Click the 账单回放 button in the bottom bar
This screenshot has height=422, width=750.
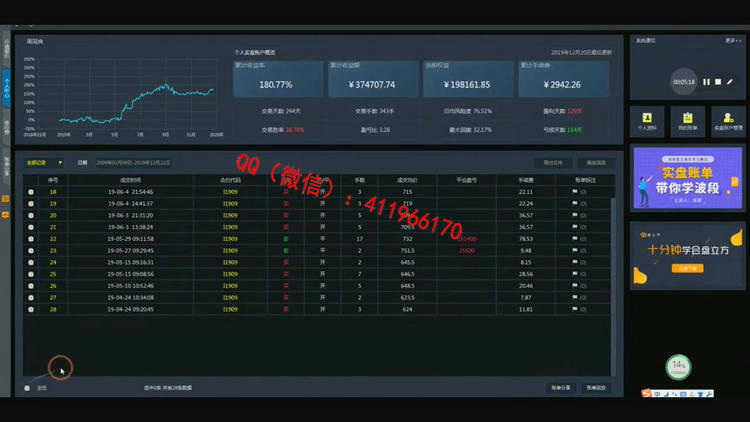(x=596, y=388)
